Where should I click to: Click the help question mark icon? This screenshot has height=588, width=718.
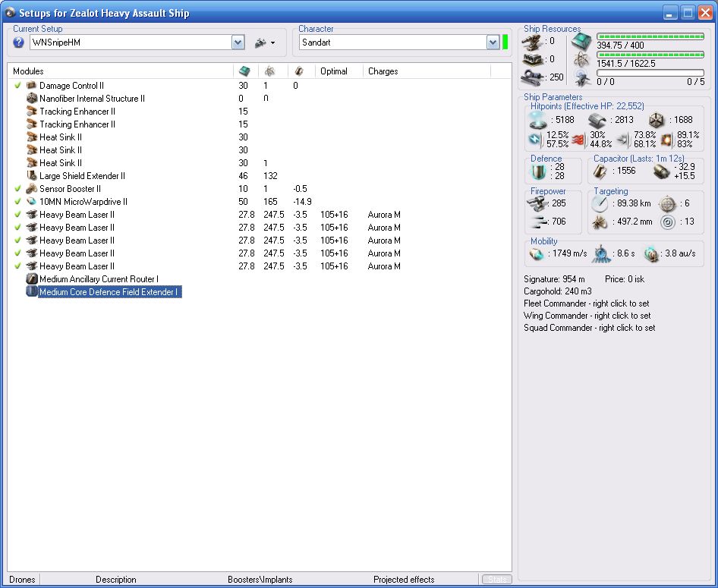18,42
